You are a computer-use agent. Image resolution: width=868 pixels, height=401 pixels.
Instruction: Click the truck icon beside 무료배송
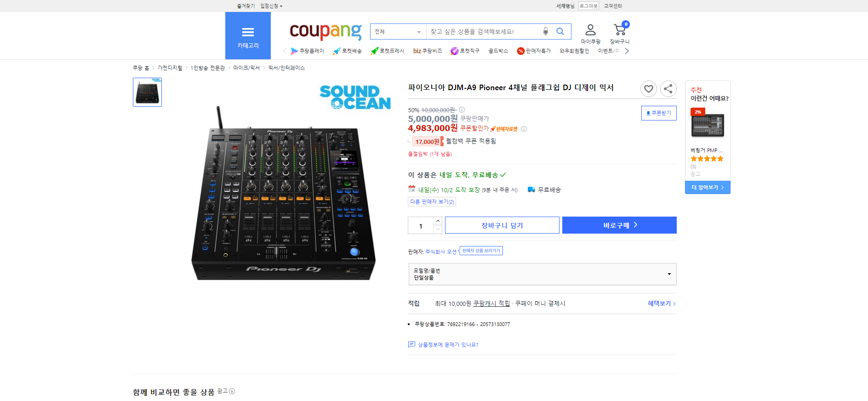531,189
